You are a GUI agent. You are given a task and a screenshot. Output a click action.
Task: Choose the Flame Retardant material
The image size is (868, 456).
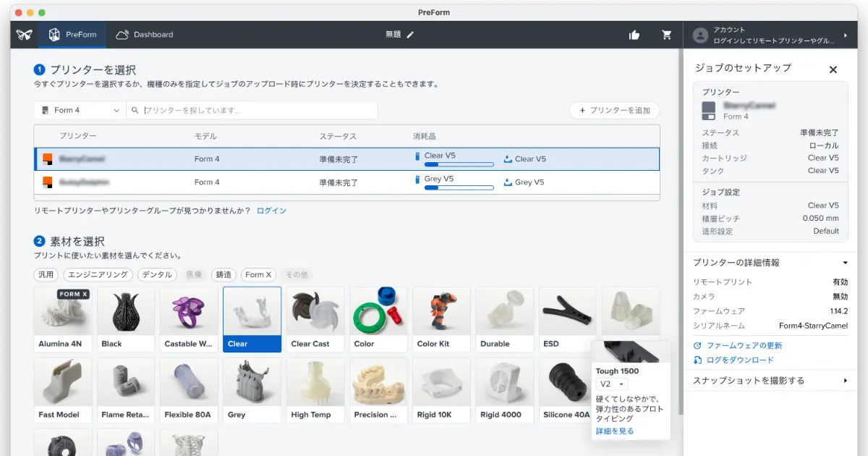126,390
